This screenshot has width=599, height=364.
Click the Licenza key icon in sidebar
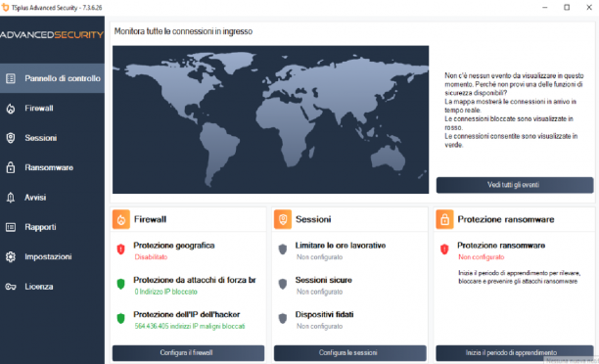[11, 287]
